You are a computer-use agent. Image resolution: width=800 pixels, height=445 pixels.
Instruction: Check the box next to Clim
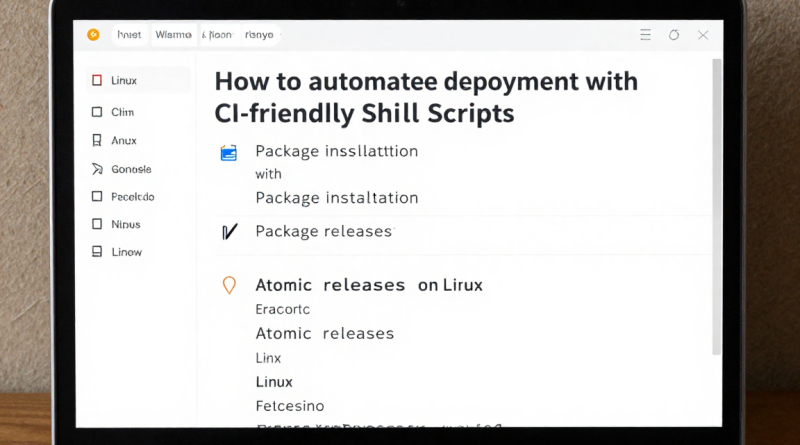click(97, 113)
